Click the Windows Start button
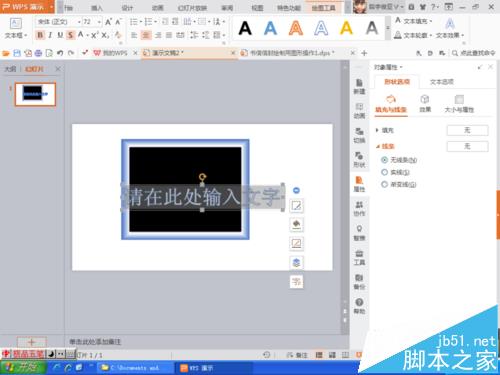This screenshot has width=500, height=375. click(x=23, y=368)
